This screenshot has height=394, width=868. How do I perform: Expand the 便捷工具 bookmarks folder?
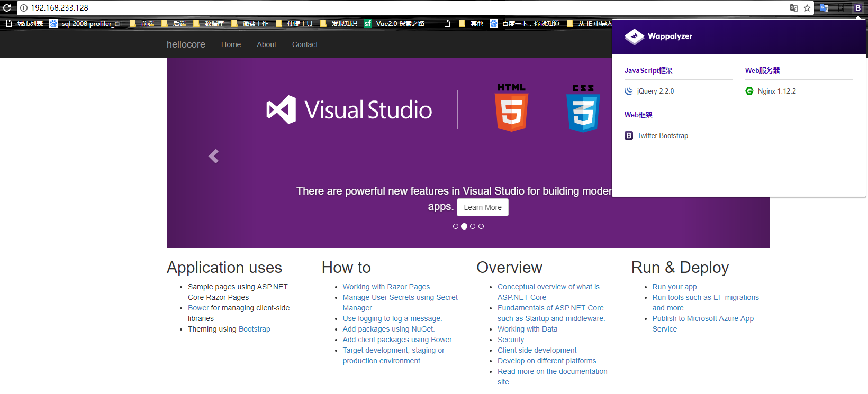[x=294, y=23]
